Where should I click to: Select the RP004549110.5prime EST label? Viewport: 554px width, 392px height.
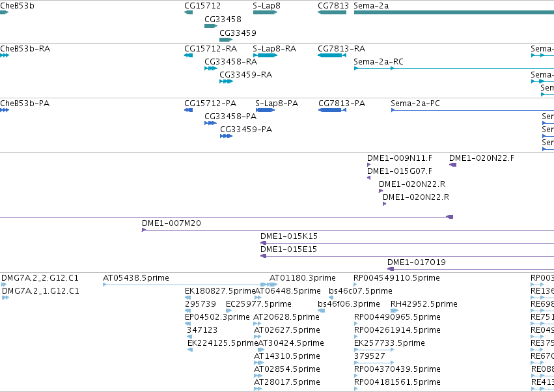pyautogui.click(x=396, y=278)
